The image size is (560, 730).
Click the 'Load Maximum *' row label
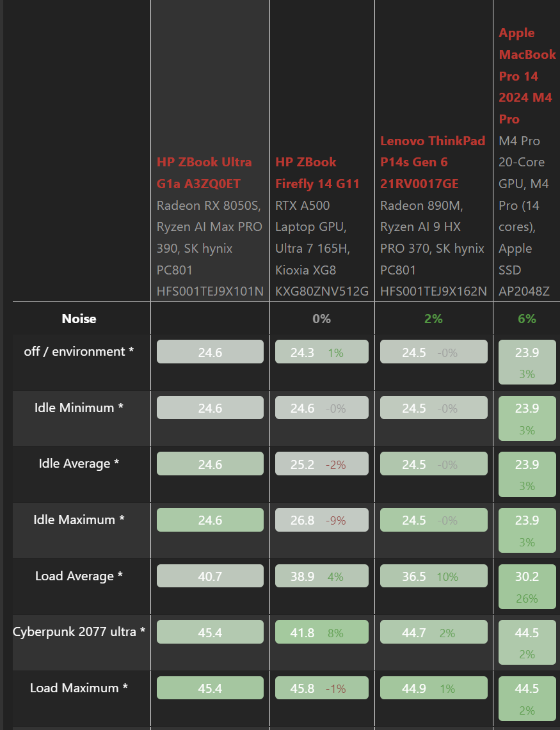coord(79,688)
